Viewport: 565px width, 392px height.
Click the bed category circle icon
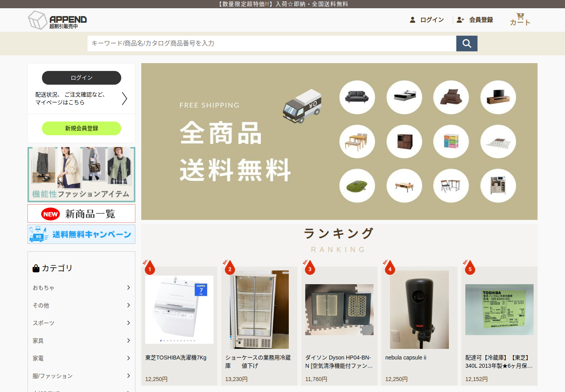pyautogui.click(x=404, y=97)
